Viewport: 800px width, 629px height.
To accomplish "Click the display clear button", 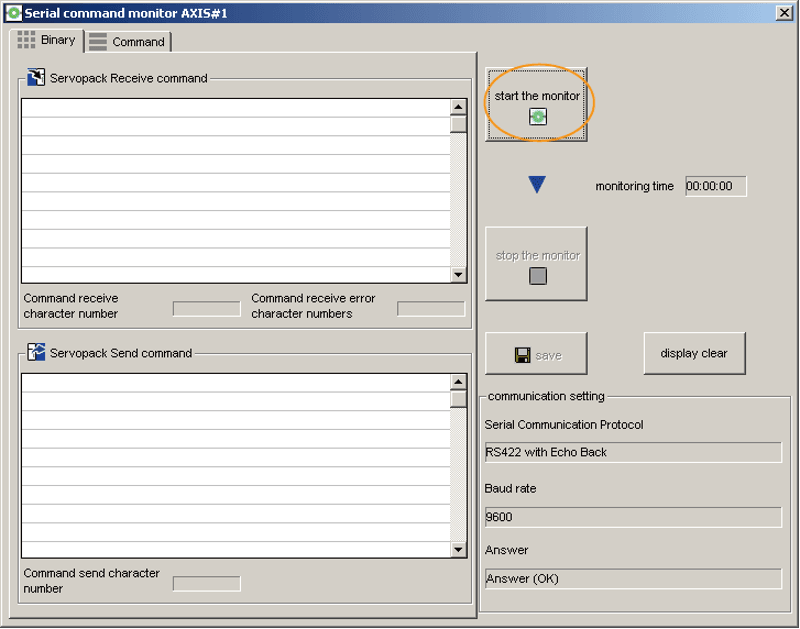I will point(694,353).
